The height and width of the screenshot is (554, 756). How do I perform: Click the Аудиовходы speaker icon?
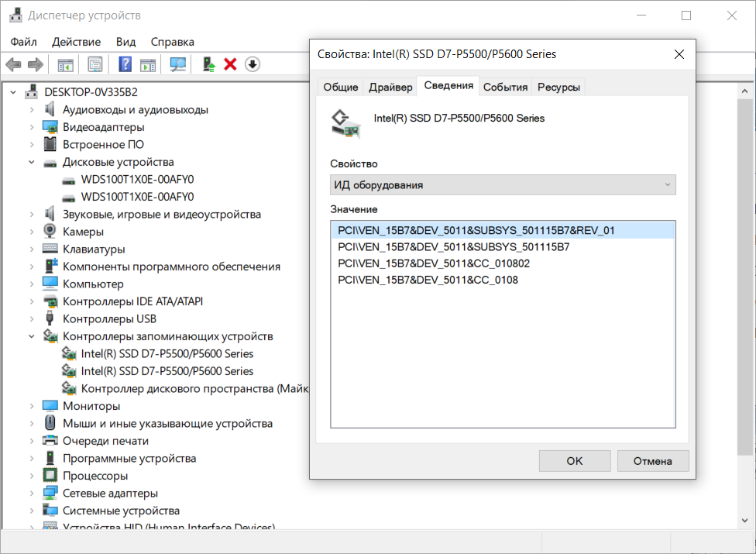pos(50,109)
